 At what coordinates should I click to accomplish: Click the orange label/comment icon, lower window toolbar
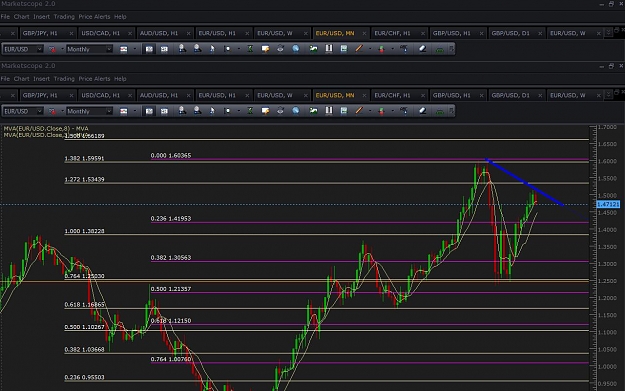pos(265,111)
